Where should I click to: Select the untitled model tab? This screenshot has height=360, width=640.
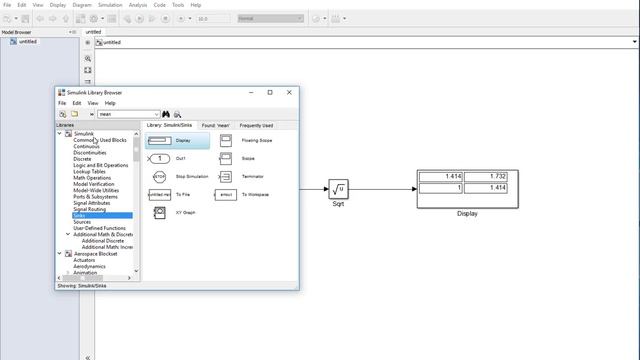pyautogui.click(x=93, y=32)
